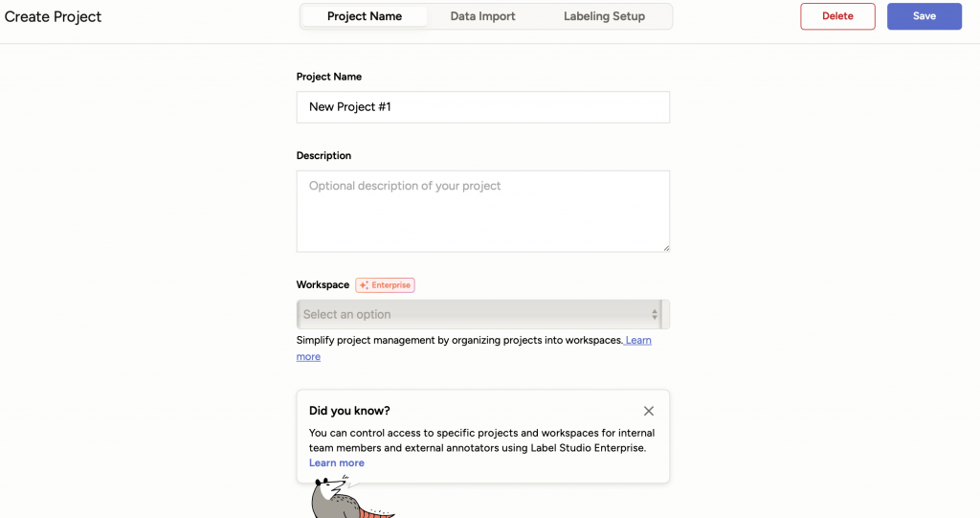Viewport: 980px width, 518px height.
Task: Click the Project Name field label
Action: click(x=329, y=77)
